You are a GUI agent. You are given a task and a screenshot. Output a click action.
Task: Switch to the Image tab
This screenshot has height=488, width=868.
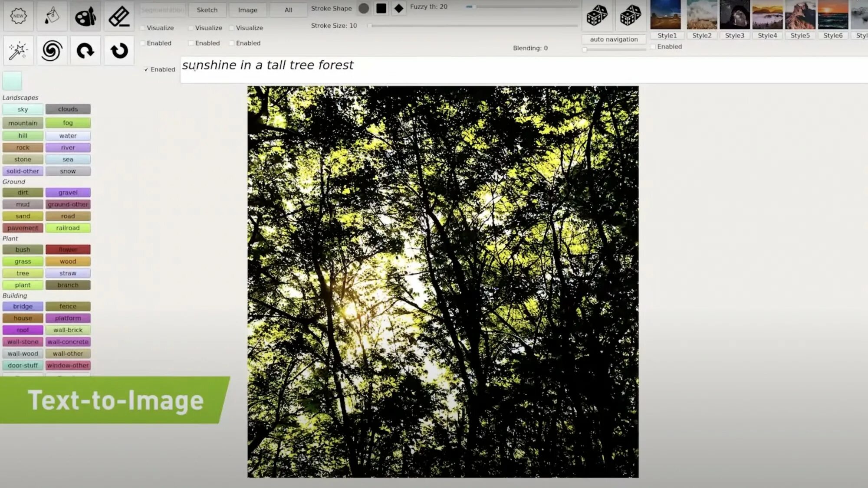247,10
